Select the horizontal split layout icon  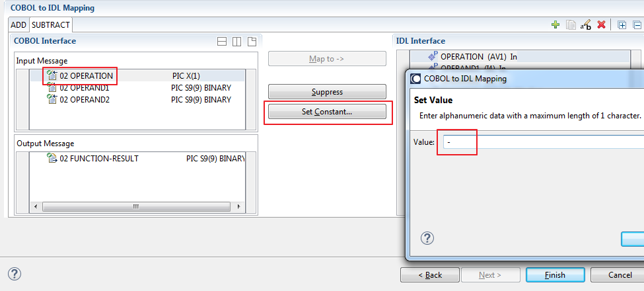point(222,42)
